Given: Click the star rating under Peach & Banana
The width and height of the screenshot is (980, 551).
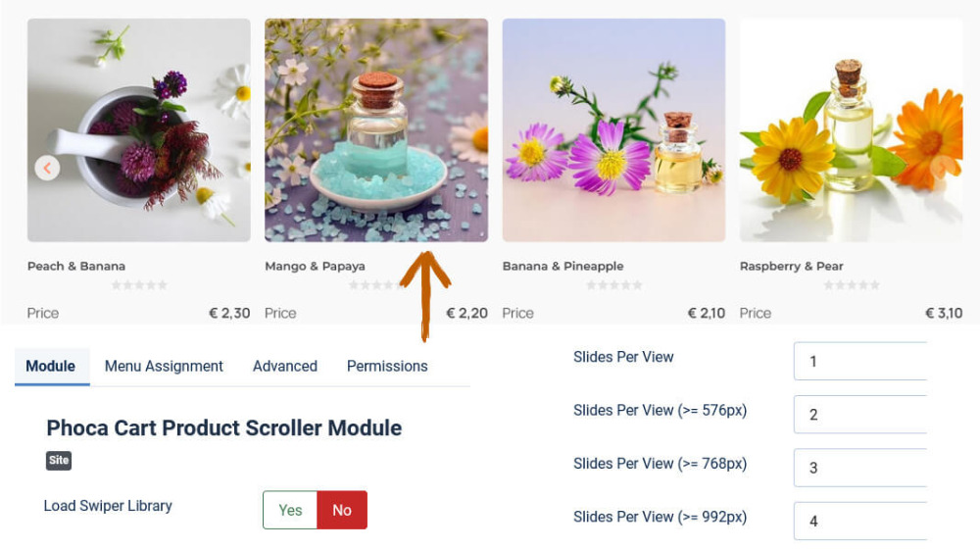Looking at the screenshot, I should [139, 285].
